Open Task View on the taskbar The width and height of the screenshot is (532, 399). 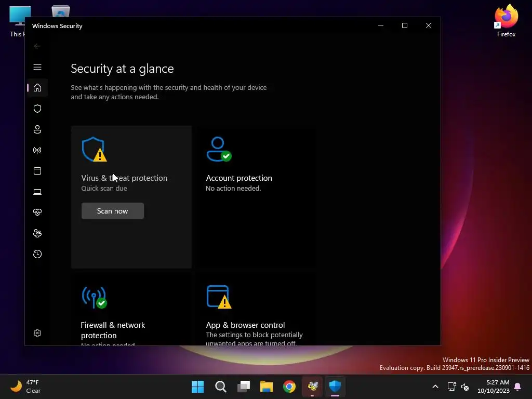click(244, 387)
